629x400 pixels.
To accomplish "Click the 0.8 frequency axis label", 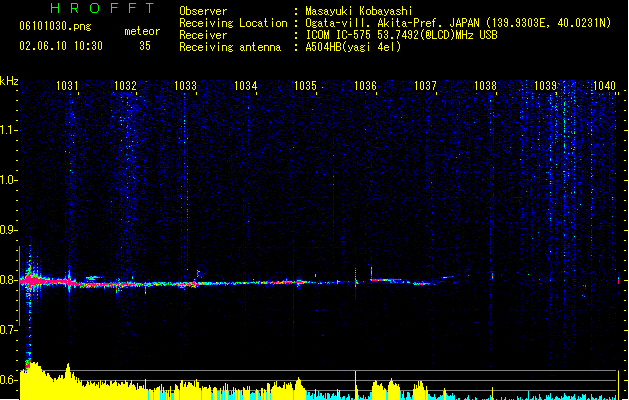I will [8, 280].
